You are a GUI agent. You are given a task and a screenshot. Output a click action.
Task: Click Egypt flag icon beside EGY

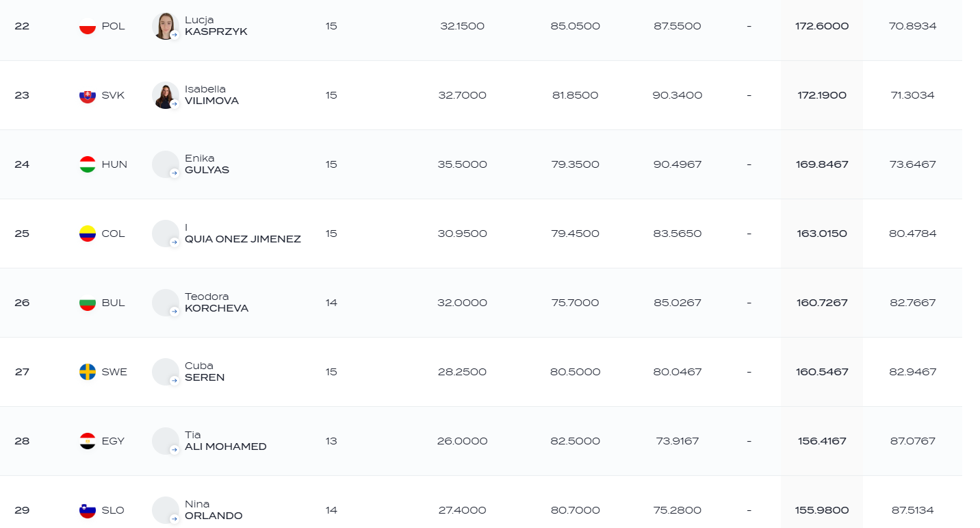pos(88,441)
